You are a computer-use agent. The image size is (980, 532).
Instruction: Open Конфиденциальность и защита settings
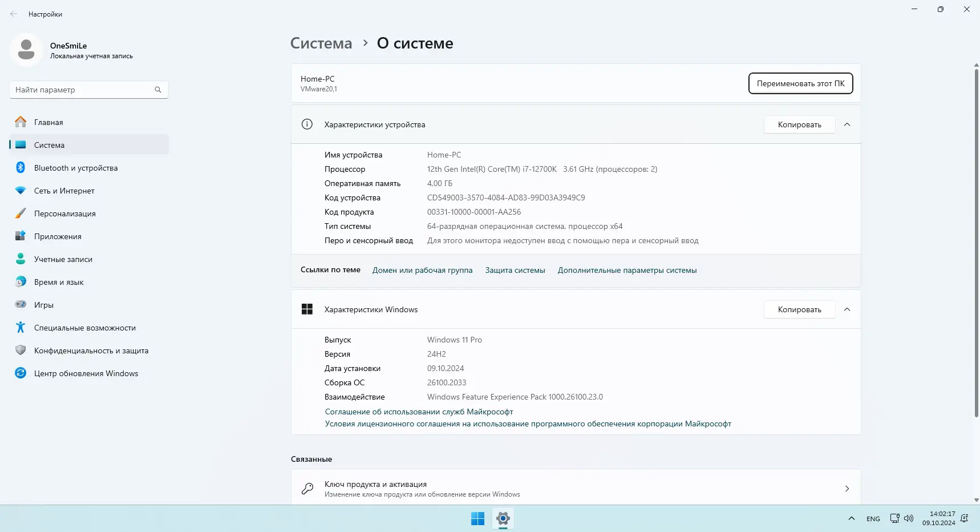tap(91, 350)
